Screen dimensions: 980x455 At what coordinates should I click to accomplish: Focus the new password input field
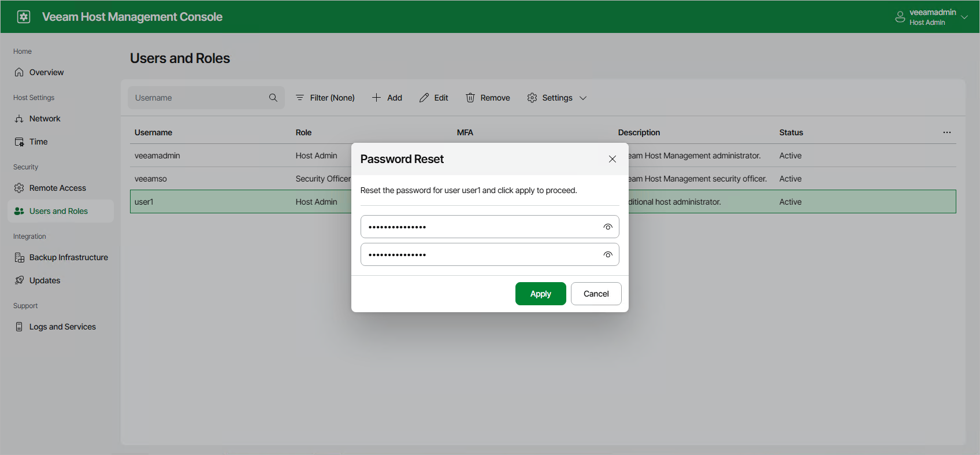click(x=490, y=227)
